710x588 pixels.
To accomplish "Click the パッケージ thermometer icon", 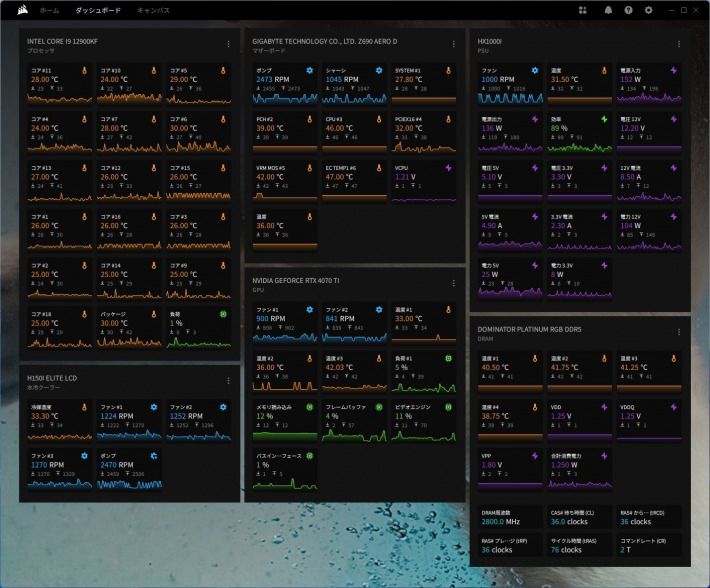I will (x=153, y=313).
